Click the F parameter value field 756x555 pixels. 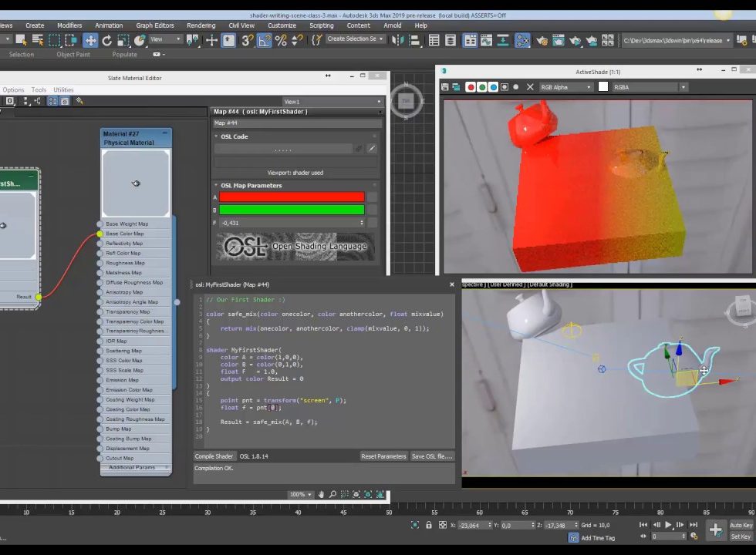(x=292, y=223)
